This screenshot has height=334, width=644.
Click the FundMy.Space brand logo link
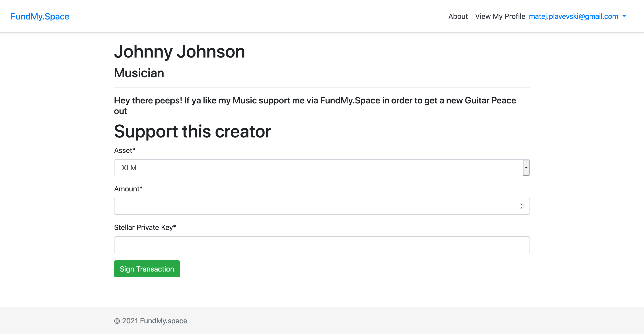[40, 17]
